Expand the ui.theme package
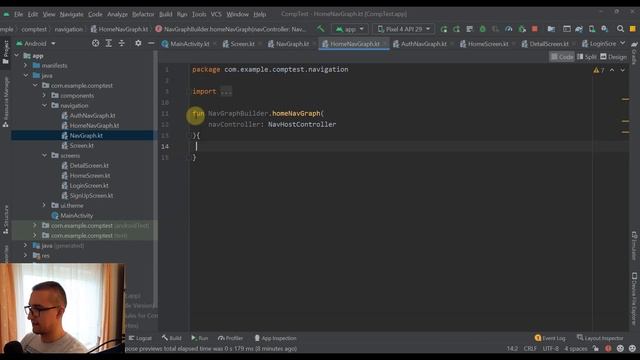 coord(44,205)
